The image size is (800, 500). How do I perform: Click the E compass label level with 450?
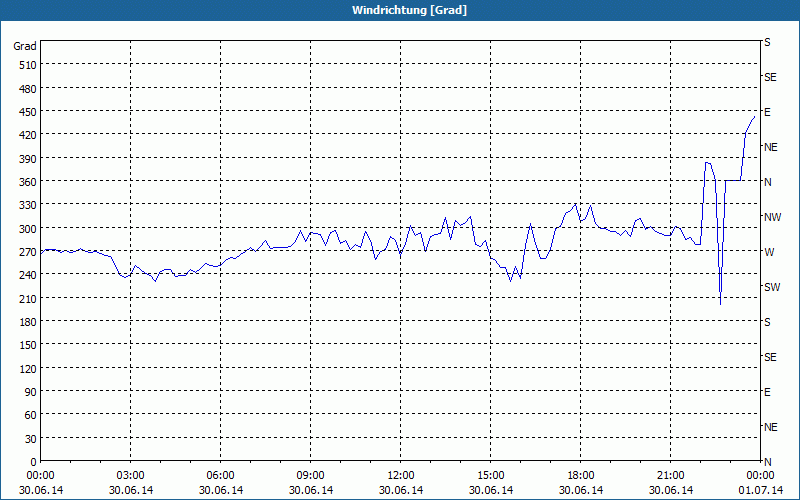coord(767,112)
